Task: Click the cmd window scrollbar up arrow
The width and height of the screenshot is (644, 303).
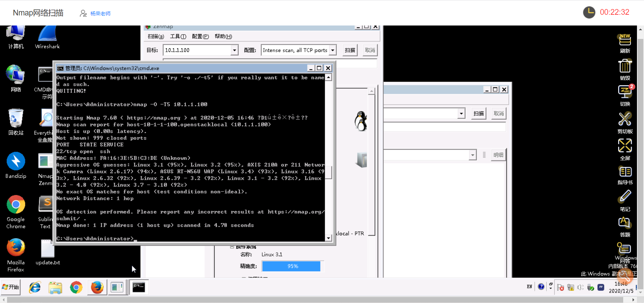Action: pyautogui.click(x=329, y=78)
